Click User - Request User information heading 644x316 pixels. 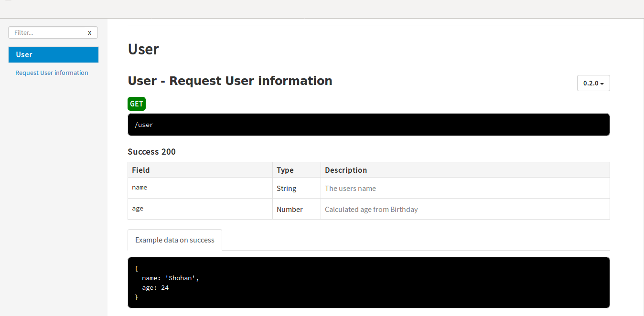230,81
